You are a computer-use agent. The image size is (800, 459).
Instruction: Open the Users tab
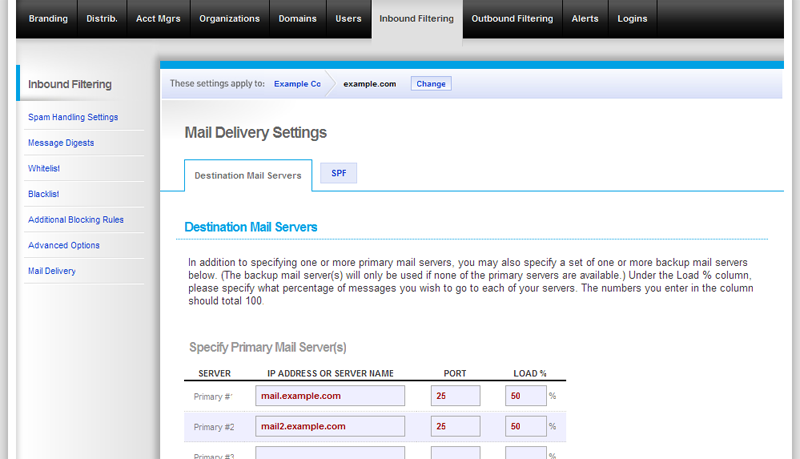click(348, 19)
